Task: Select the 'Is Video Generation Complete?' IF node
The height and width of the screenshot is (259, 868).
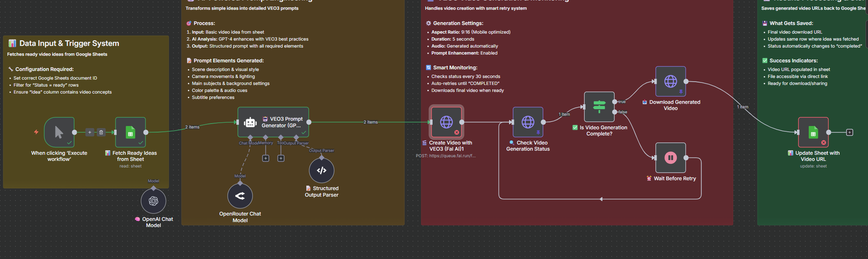Action: pos(599,107)
